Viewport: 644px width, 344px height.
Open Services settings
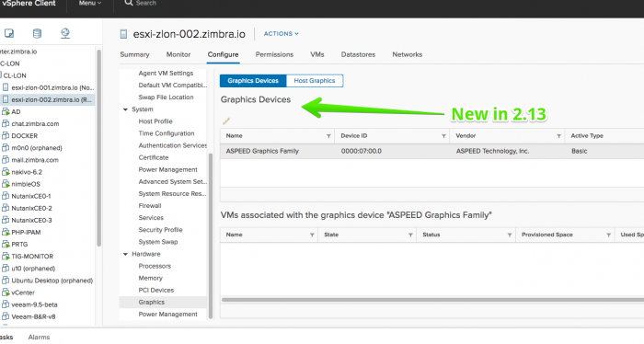tap(151, 218)
